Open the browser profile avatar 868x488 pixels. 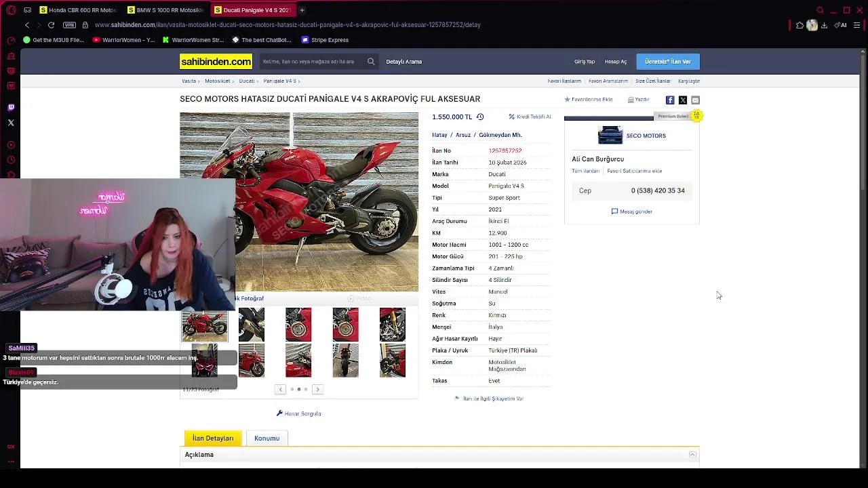tap(812, 25)
